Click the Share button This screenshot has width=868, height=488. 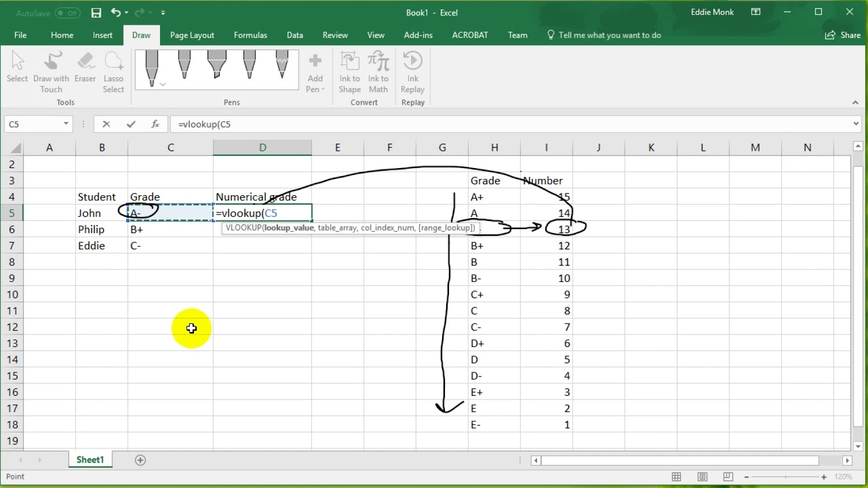coord(843,35)
